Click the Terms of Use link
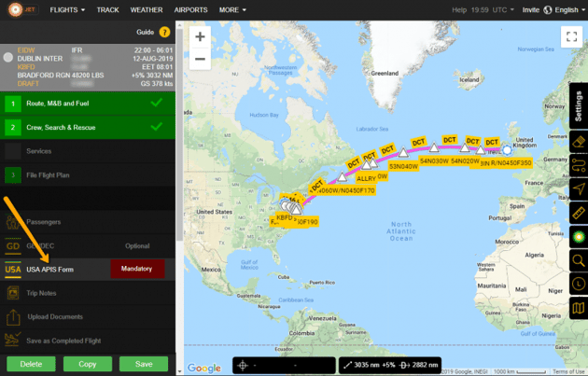 [568, 372]
